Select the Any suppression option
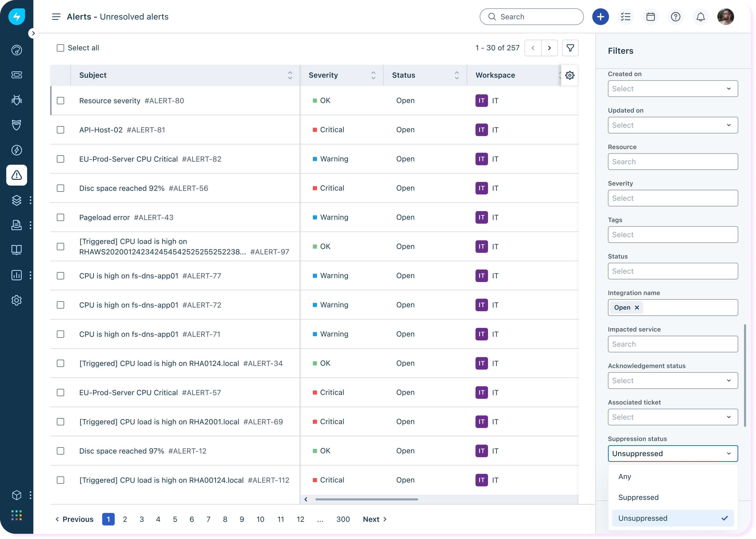The height and width of the screenshot is (539, 756). [625, 477]
